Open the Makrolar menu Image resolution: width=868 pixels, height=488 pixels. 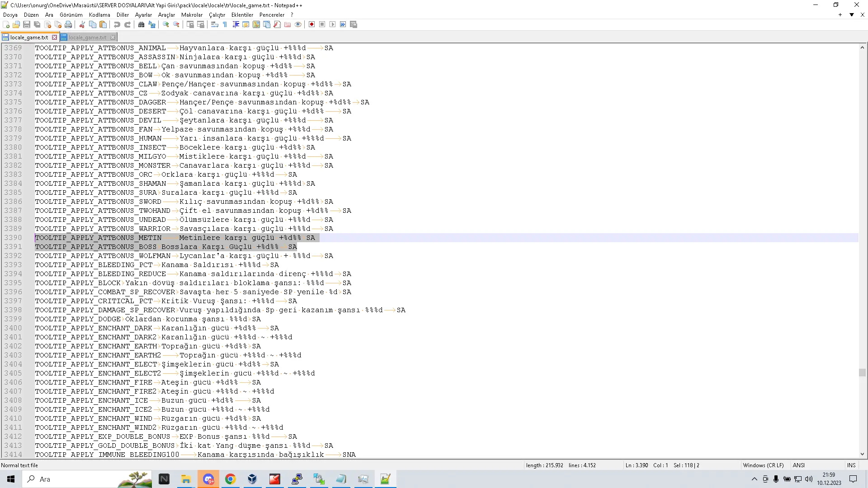tap(192, 14)
